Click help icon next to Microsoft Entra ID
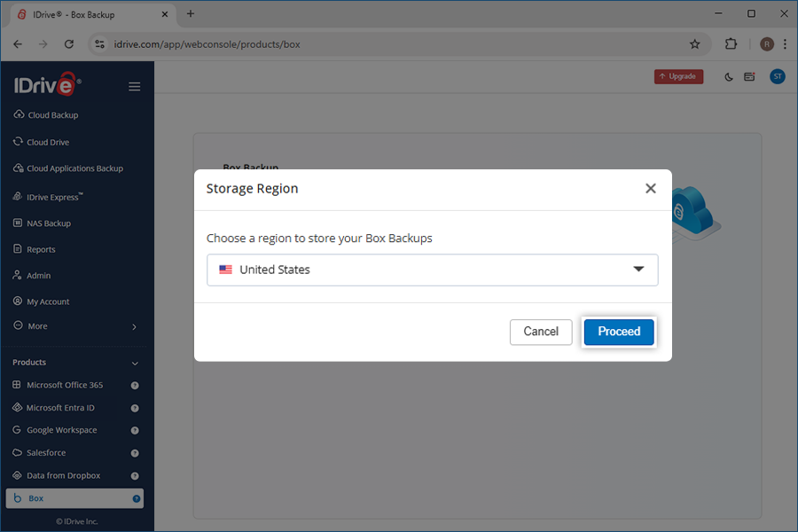 pos(135,408)
